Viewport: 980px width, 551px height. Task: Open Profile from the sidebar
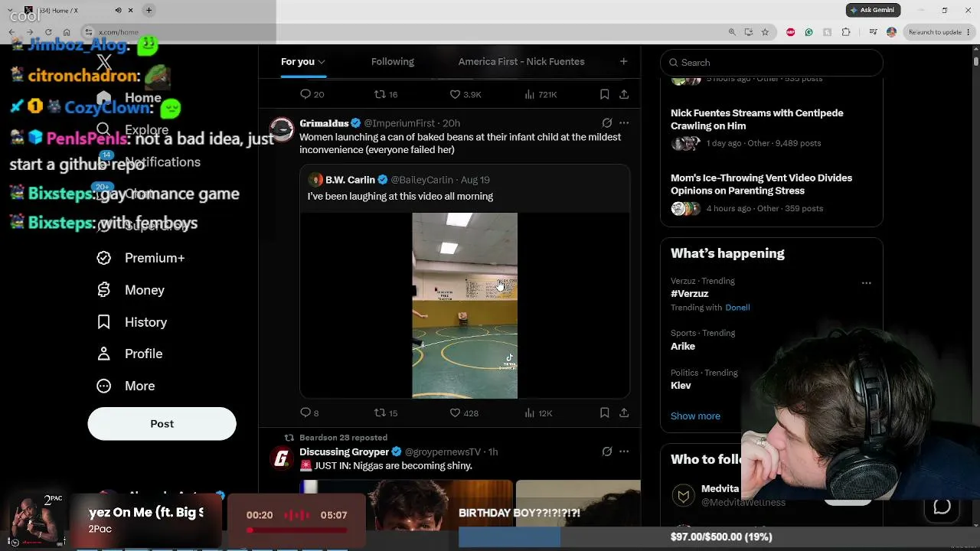pos(129,354)
